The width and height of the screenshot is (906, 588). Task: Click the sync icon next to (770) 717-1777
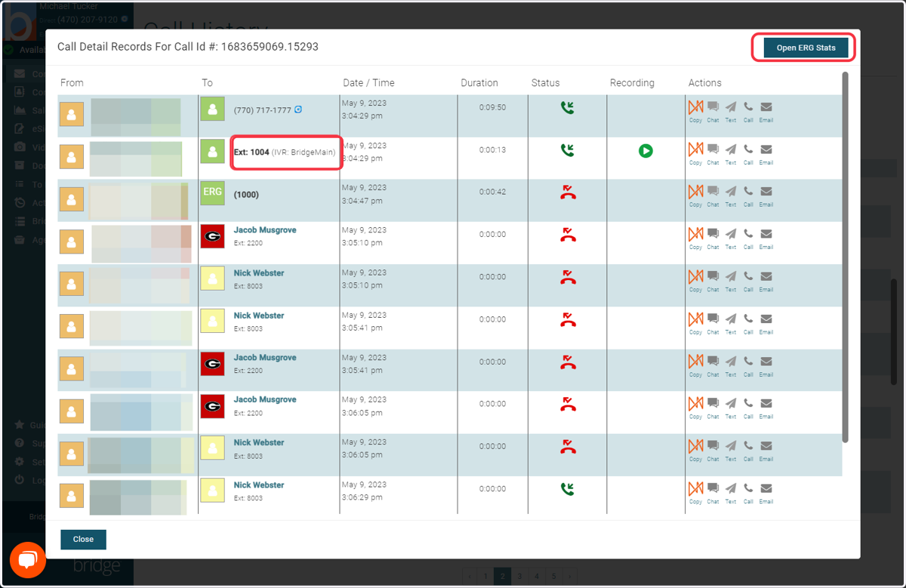(298, 109)
